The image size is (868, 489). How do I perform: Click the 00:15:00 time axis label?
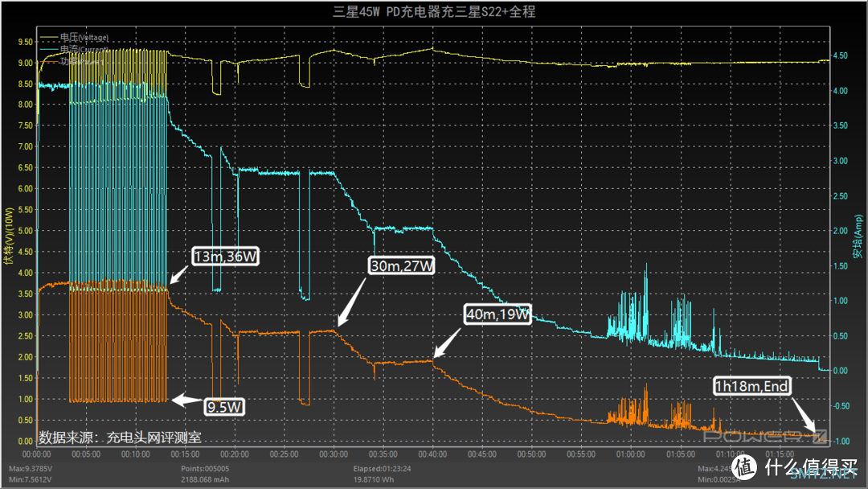185,454
